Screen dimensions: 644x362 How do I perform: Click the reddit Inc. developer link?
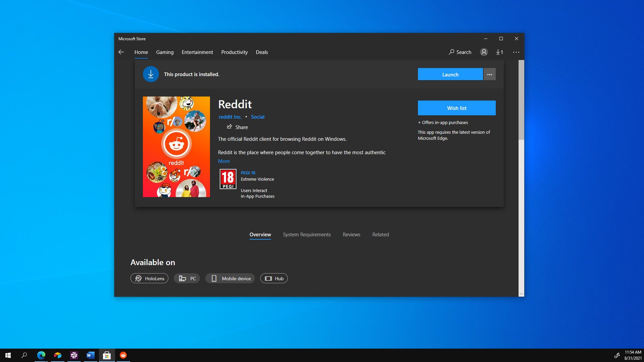[x=230, y=116]
